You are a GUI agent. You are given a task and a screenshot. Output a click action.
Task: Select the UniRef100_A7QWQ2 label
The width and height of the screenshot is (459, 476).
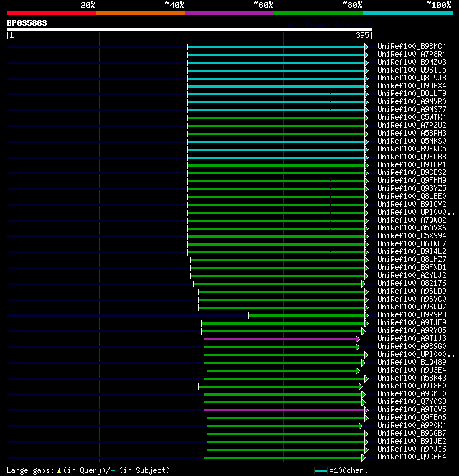point(412,220)
